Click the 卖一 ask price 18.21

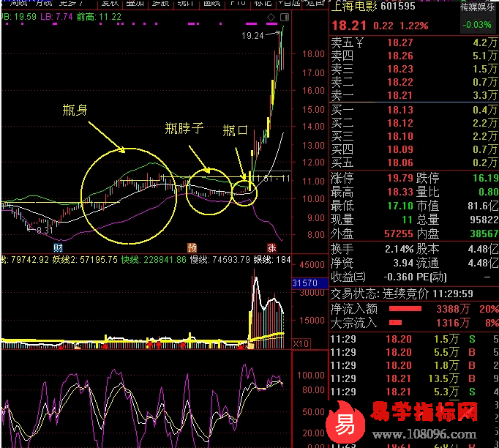point(399,95)
